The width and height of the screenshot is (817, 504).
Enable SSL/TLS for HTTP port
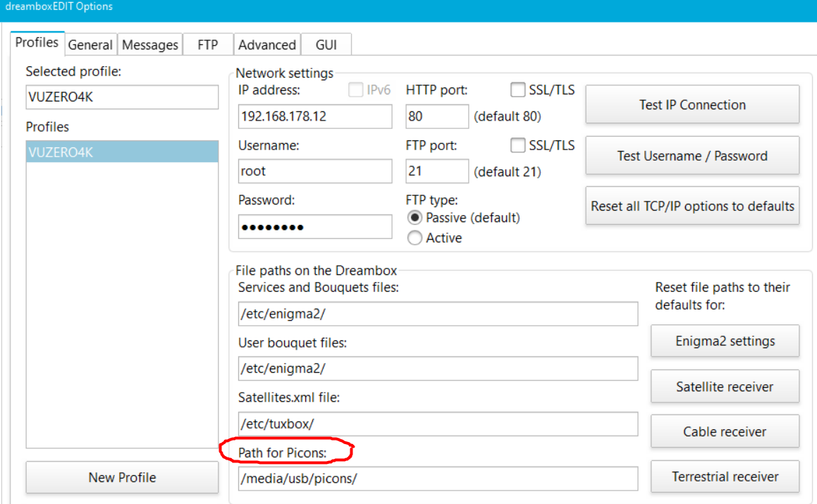518,90
